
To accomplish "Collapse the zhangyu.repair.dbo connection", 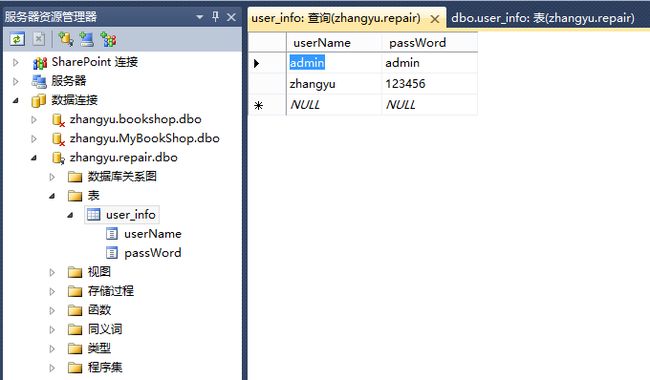I will (x=34, y=158).
